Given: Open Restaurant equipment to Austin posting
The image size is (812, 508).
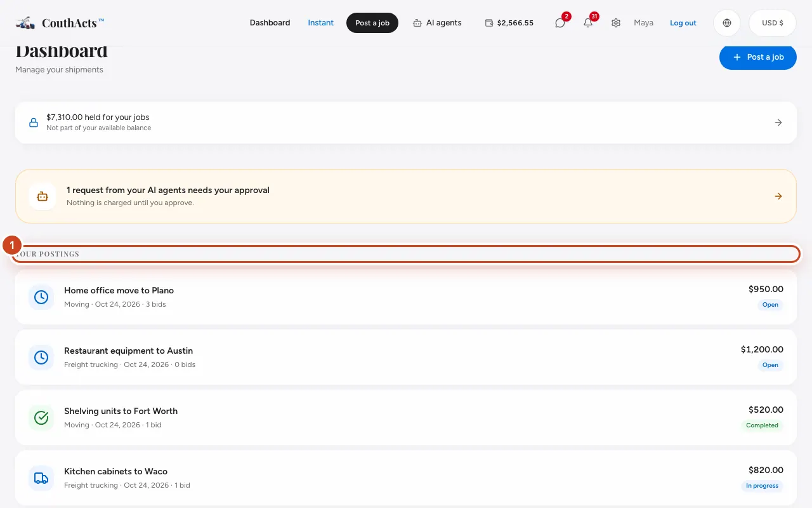Looking at the screenshot, I should click(406, 358).
